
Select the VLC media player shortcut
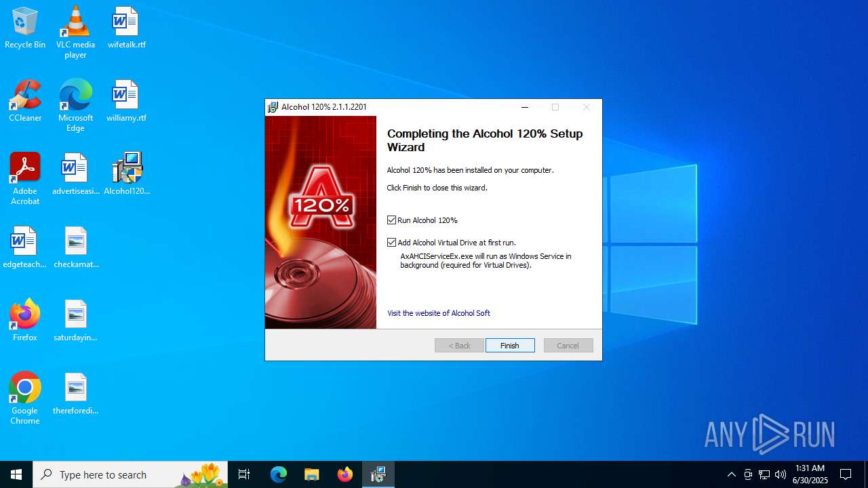pyautogui.click(x=75, y=32)
